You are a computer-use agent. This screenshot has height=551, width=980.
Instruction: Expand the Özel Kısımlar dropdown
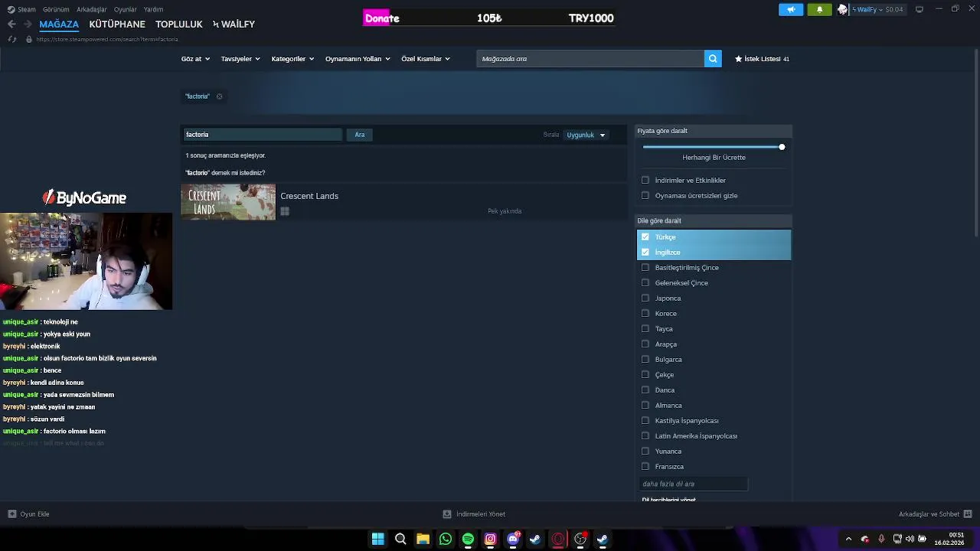(x=426, y=59)
